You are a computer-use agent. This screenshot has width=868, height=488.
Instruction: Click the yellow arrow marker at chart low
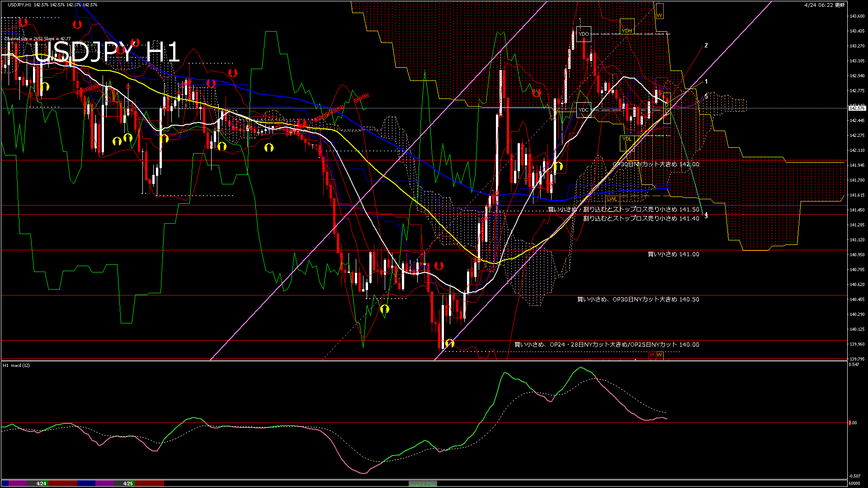click(x=449, y=343)
